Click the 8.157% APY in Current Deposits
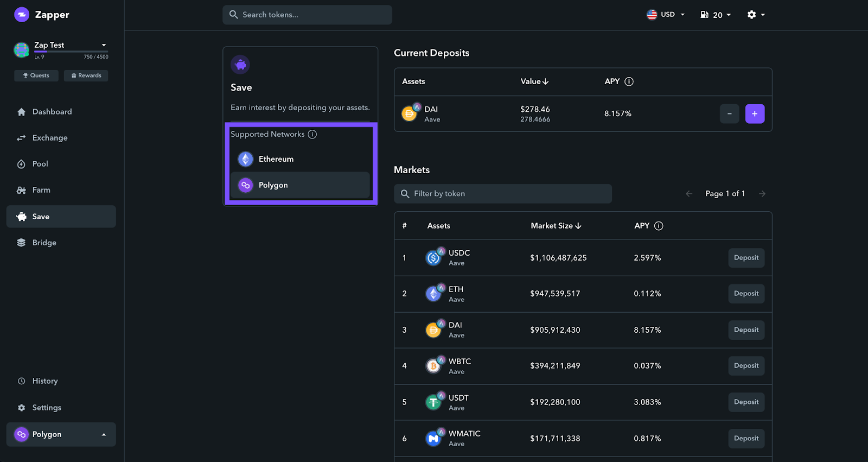The height and width of the screenshot is (462, 868). (x=618, y=113)
